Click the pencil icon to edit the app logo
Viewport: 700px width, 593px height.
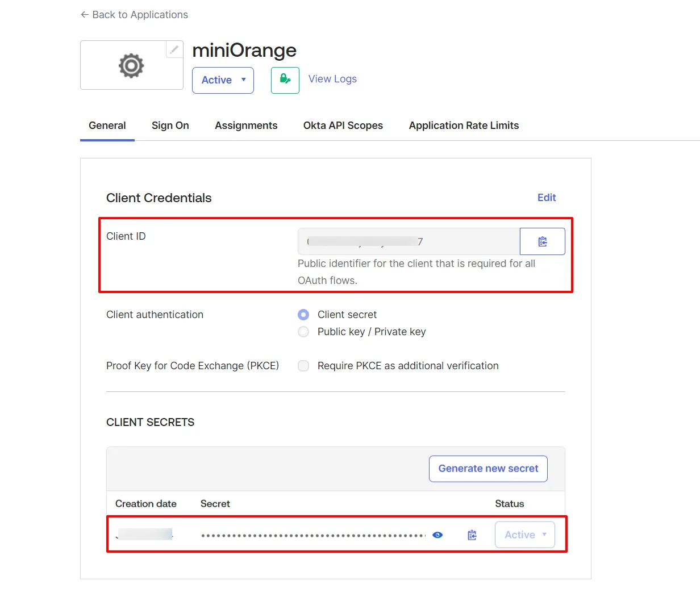tap(174, 49)
